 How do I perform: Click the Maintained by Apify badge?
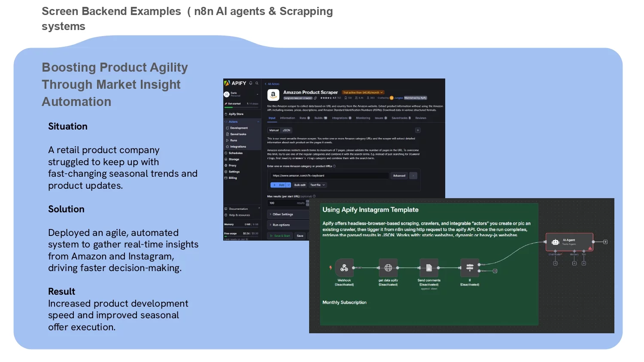click(416, 98)
